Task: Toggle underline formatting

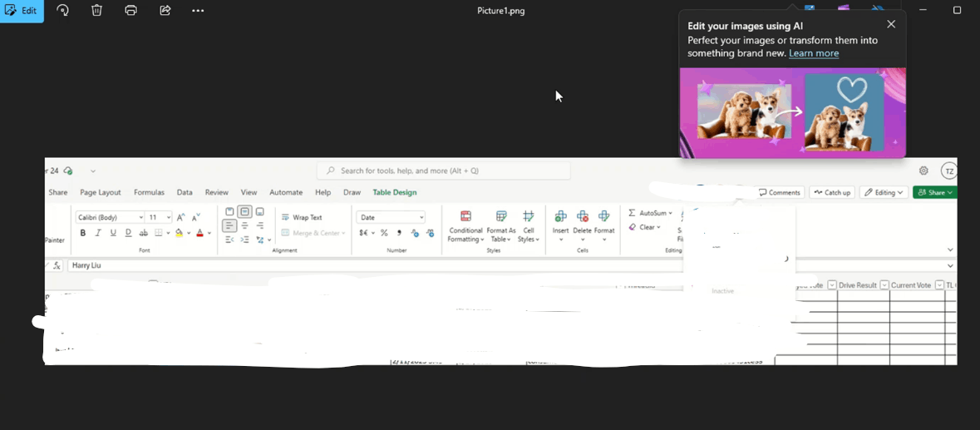Action: pos(113,233)
